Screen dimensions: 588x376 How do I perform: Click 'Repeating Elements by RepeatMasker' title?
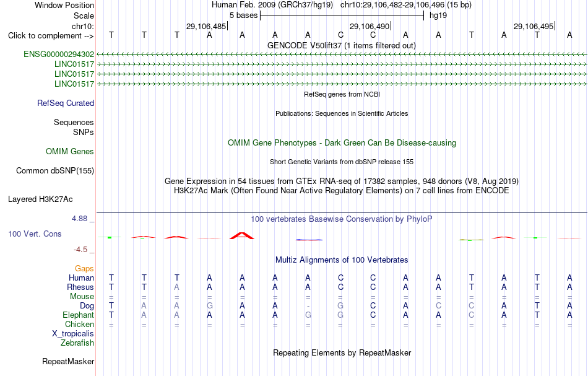[x=342, y=352]
